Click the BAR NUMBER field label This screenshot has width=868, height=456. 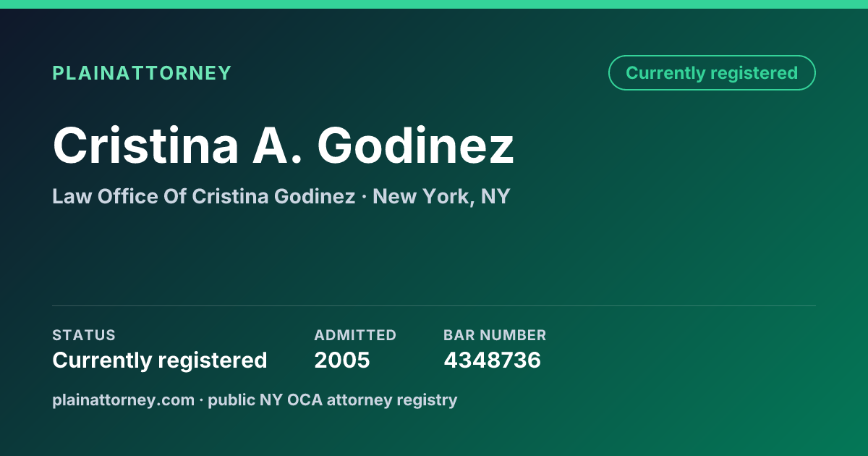click(x=495, y=335)
